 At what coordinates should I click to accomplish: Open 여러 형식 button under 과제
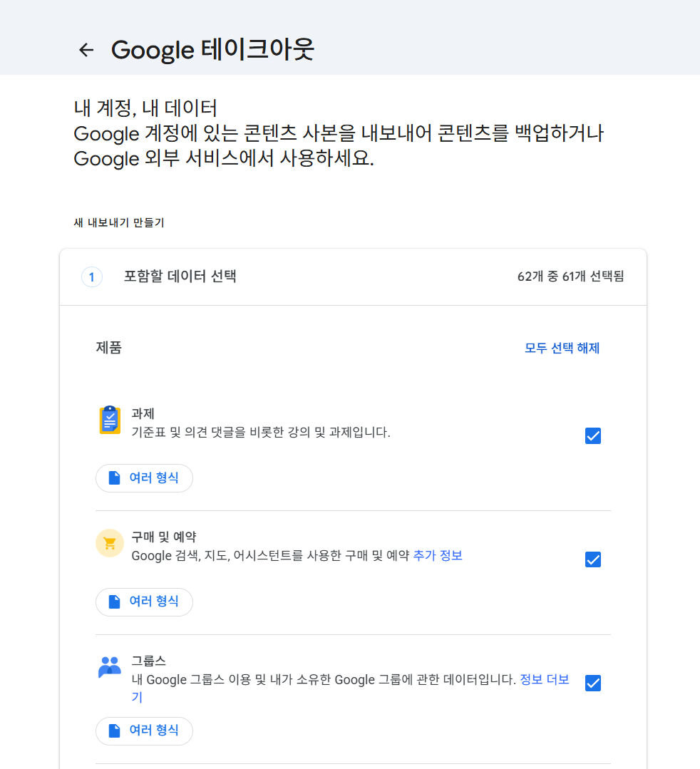pyautogui.click(x=144, y=478)
